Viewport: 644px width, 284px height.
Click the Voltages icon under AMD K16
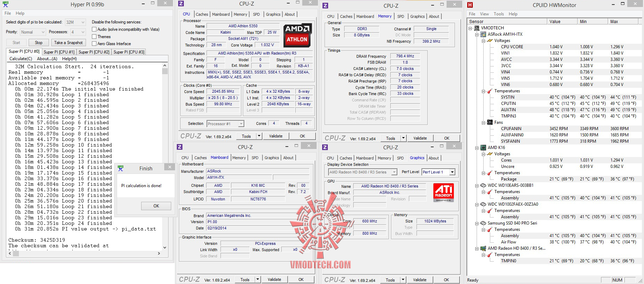490,154
